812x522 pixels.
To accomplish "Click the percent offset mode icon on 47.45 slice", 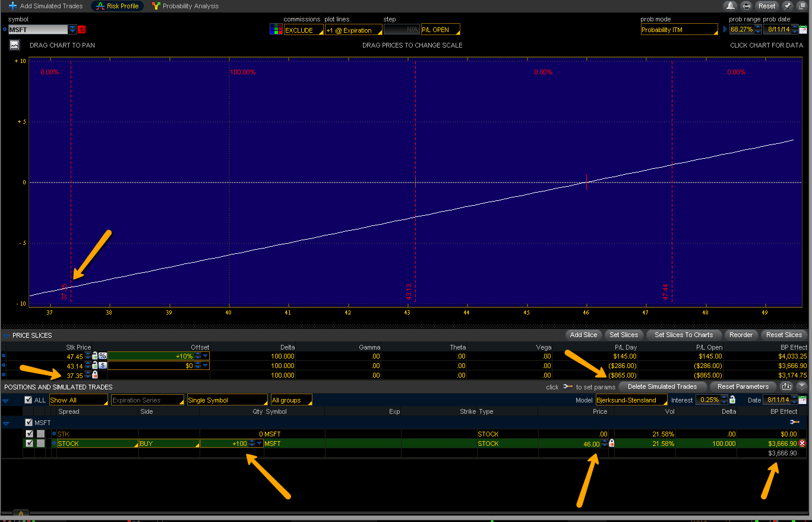I will click(103, 356).
